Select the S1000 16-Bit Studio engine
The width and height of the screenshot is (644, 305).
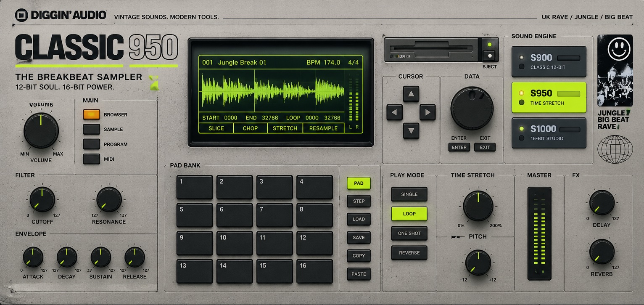[549, 133]
